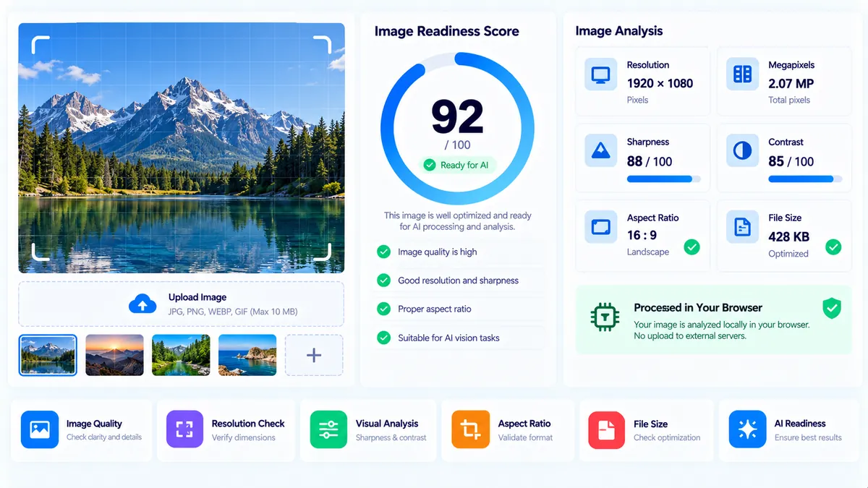Click the 428 KB file size value

point(789,236)
